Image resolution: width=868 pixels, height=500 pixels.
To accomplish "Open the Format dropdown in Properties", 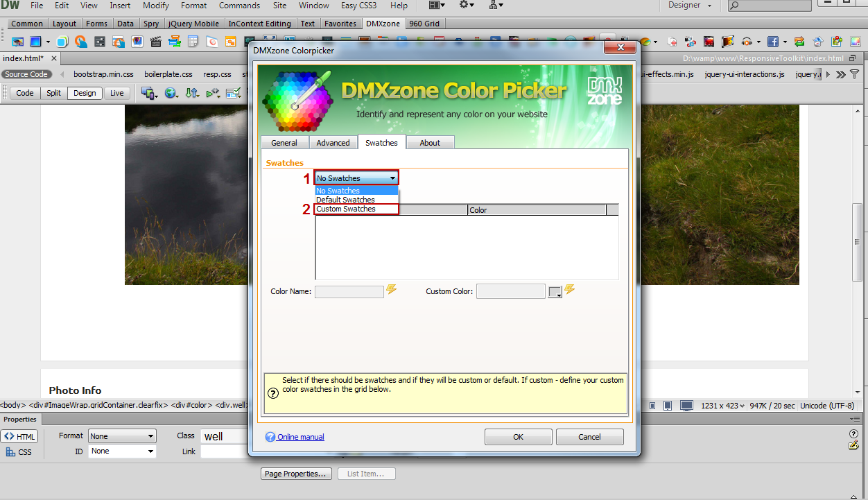I will tap(122, 436).
